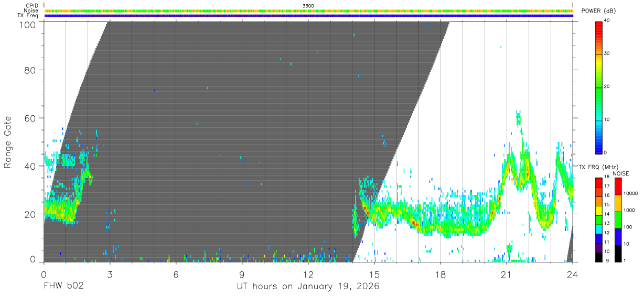Viewport: 644px width, 297px height.
Task: Click the 60 range gate tick label
Action: pos(29,118)
